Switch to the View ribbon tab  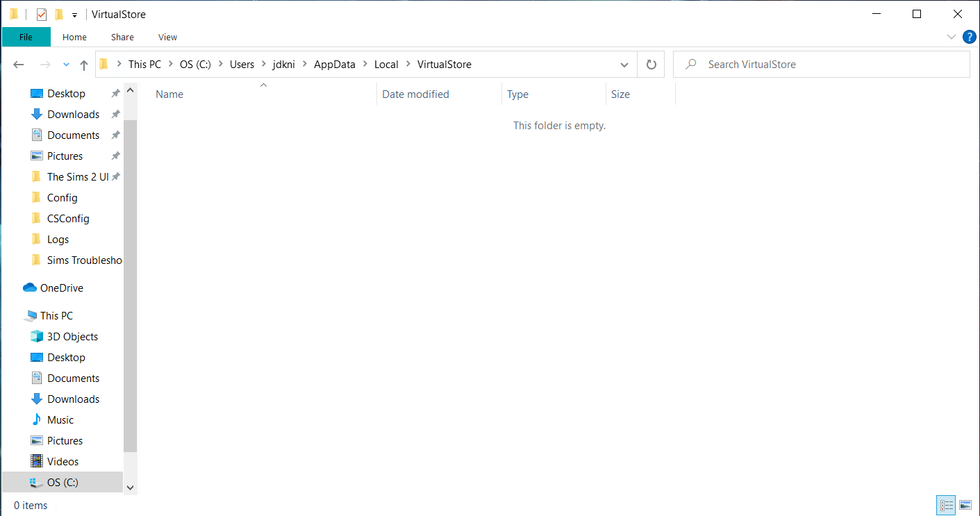click(167, 37)
